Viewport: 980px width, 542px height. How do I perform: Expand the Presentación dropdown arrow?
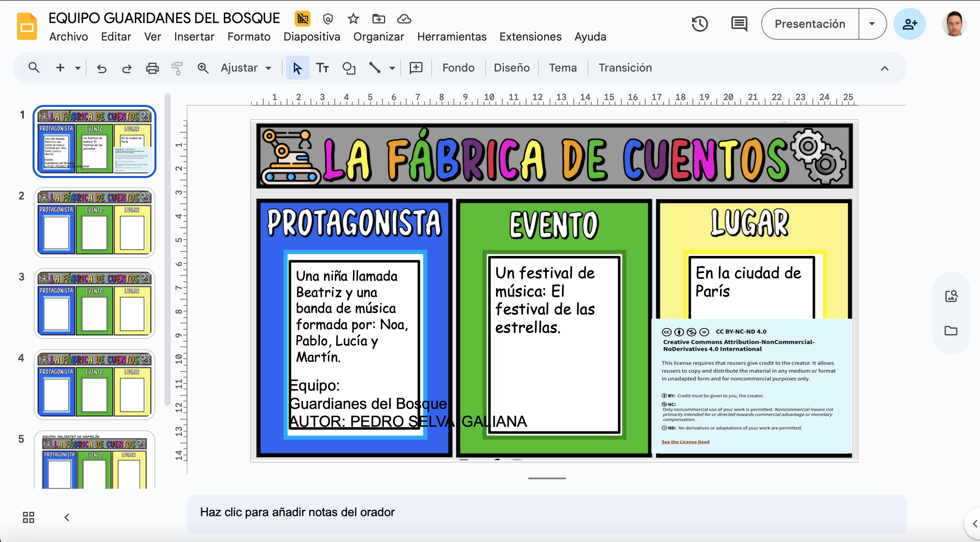(x=872, y=24)
